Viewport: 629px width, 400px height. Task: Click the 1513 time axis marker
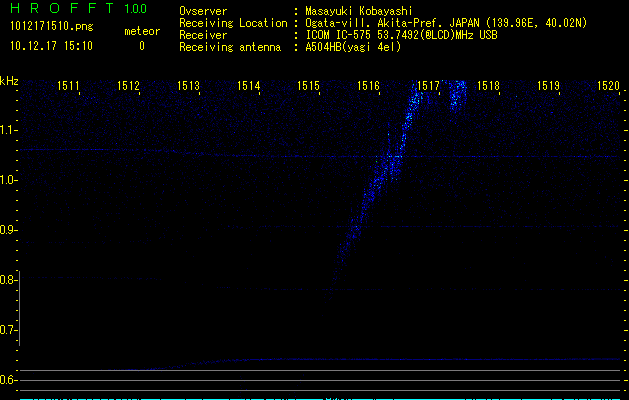click(x=188, y=86)
